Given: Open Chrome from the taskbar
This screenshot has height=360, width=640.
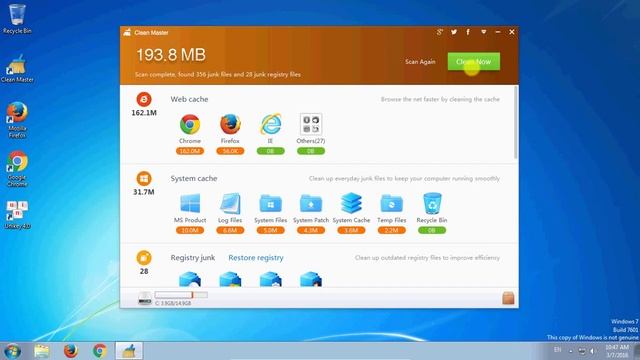Looking at the screenshot, I should coord(100,351).
